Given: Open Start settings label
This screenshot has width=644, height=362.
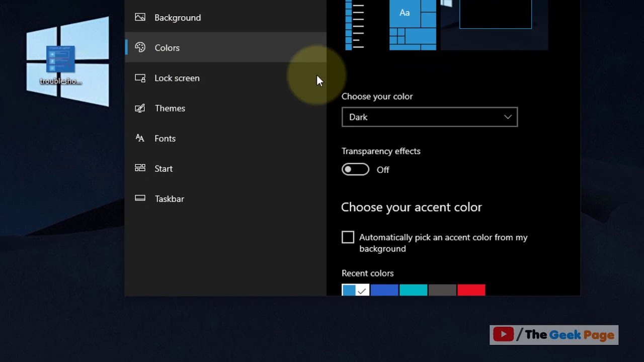Looking at the screenshot, I should [x=164, y=168].
